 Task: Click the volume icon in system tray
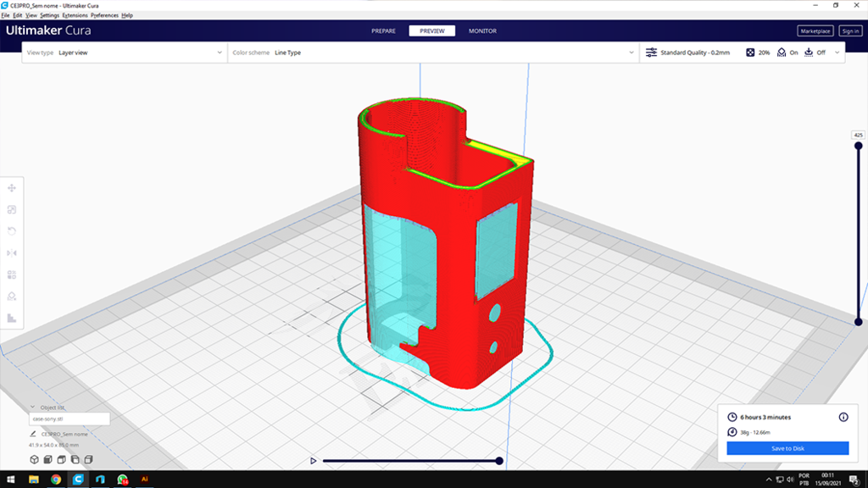click(x=790, y=480)
